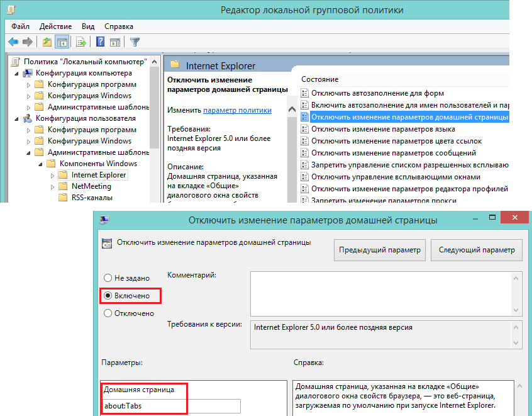Image resolution: width=532 pixels, height=416 pixels.
Task: Select the 'Отключено' radio button
Action: pyautogui.click(x=108, y=313)
